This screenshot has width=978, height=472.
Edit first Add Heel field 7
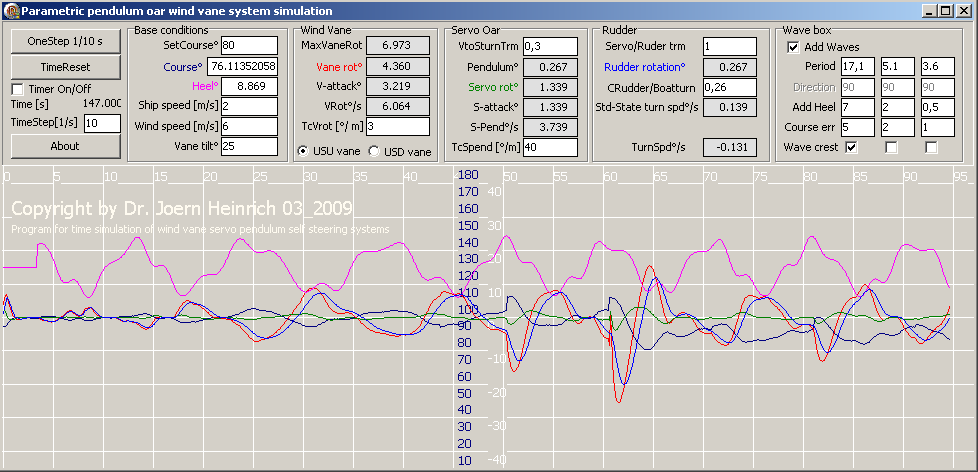click(858, 107)
